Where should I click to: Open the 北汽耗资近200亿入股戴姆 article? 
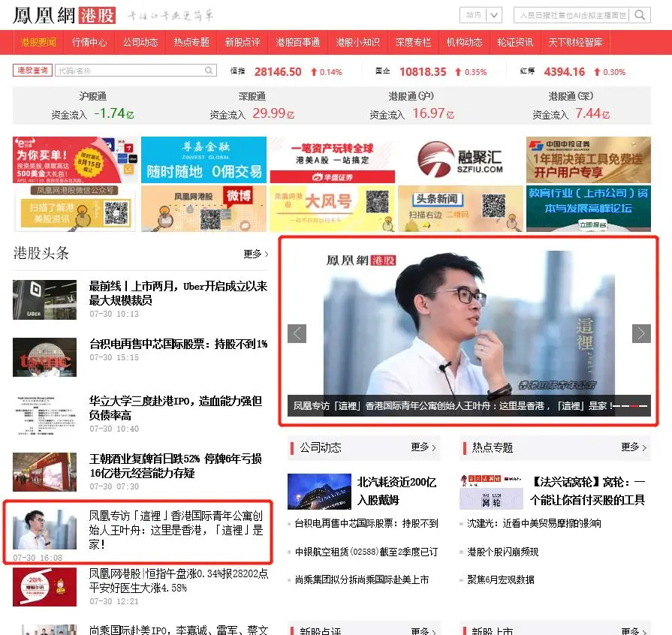(397, 491)
